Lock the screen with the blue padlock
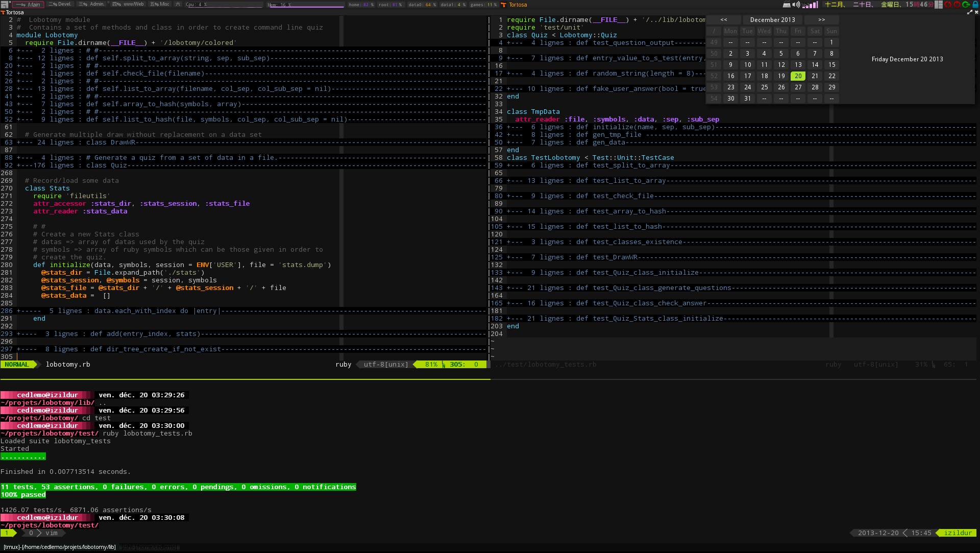 point(975,5)
